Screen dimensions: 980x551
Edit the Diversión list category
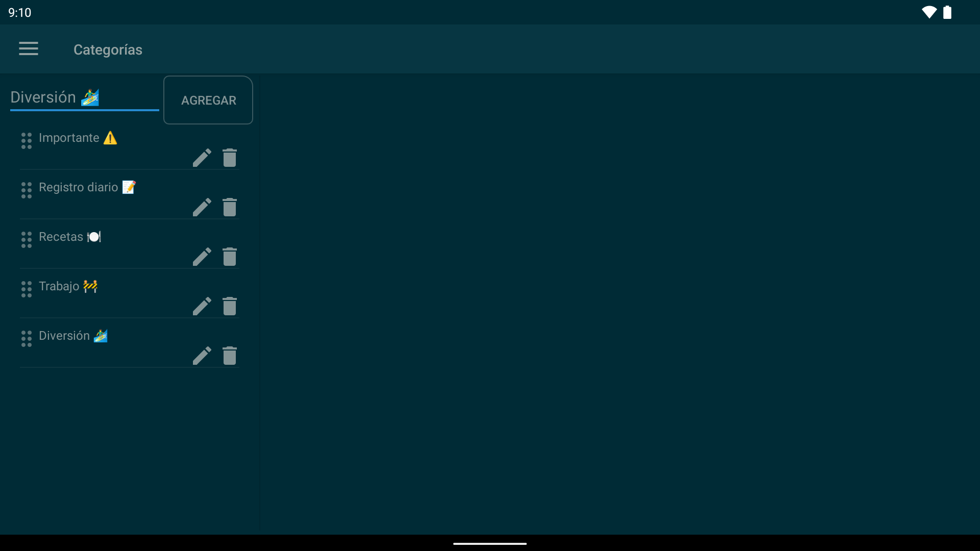(x=202, y=356)
